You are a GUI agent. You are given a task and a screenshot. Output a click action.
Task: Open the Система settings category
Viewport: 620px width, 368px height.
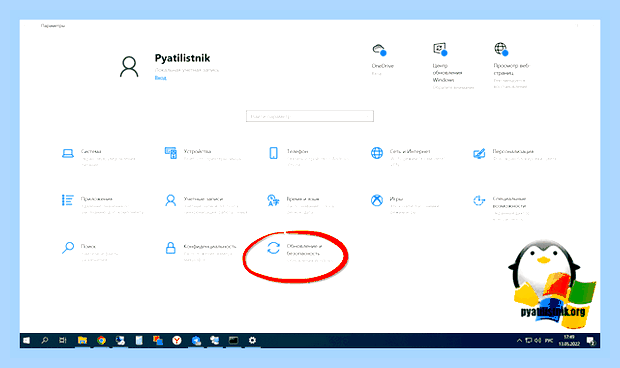coord(99,157)
